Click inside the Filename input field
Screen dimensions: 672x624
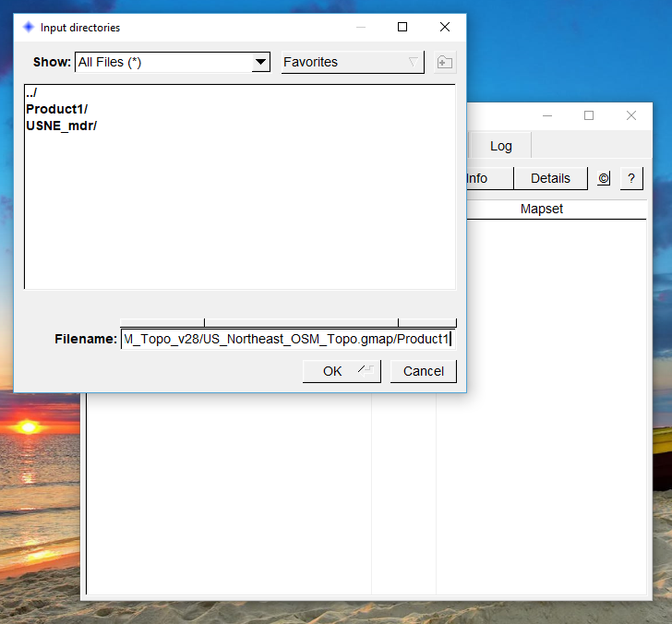[288, 339]
